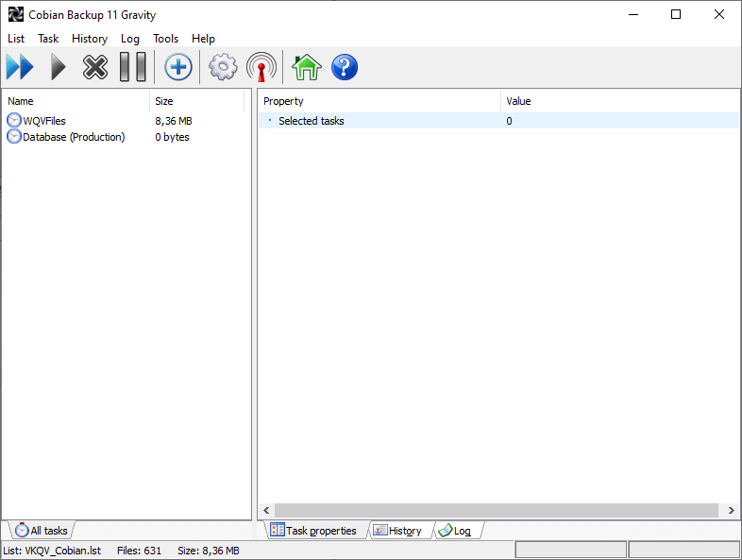Select the WQVFiles backup task
Image resolution: width=742 pixels, height=560 pixels.
44,121
